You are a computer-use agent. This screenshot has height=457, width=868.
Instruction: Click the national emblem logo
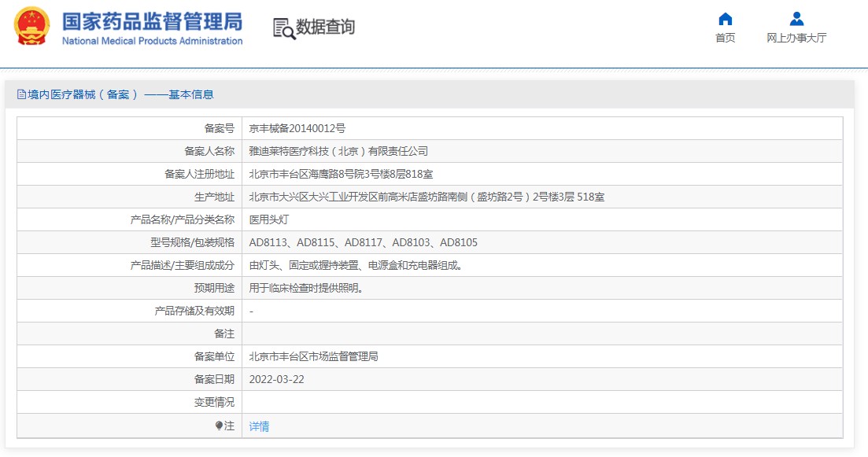point(32,26)
